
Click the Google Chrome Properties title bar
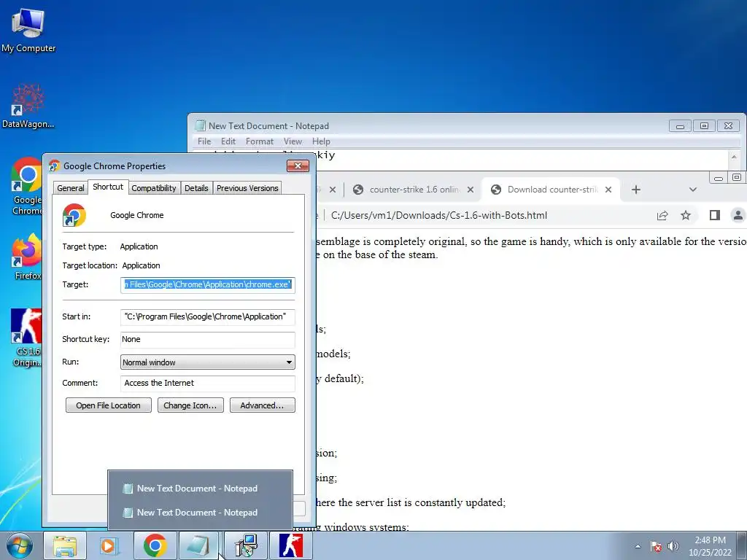click(167, 166)
